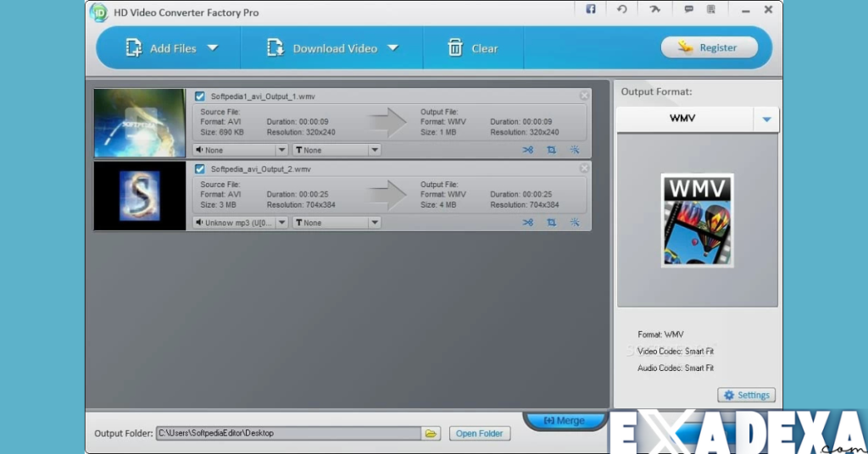
Task: Uncheck Softpedia_avi_Output_2.wmv checkbox
Action: 200,169
